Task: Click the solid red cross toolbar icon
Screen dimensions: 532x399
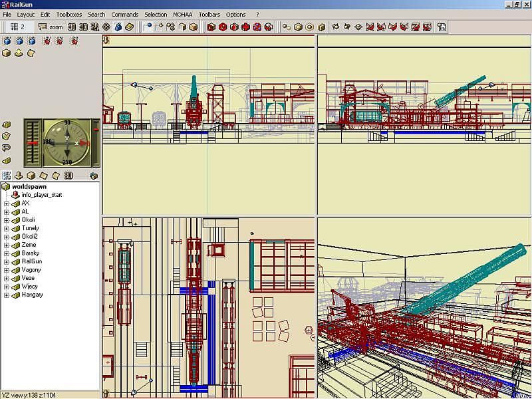Action: (245, 27)
